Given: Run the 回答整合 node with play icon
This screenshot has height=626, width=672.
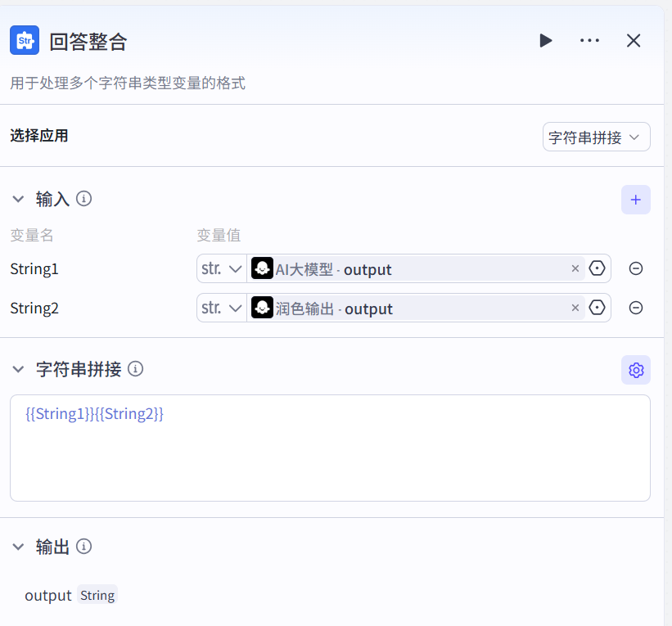Looking at the screenshot, I should click(545, 41).
